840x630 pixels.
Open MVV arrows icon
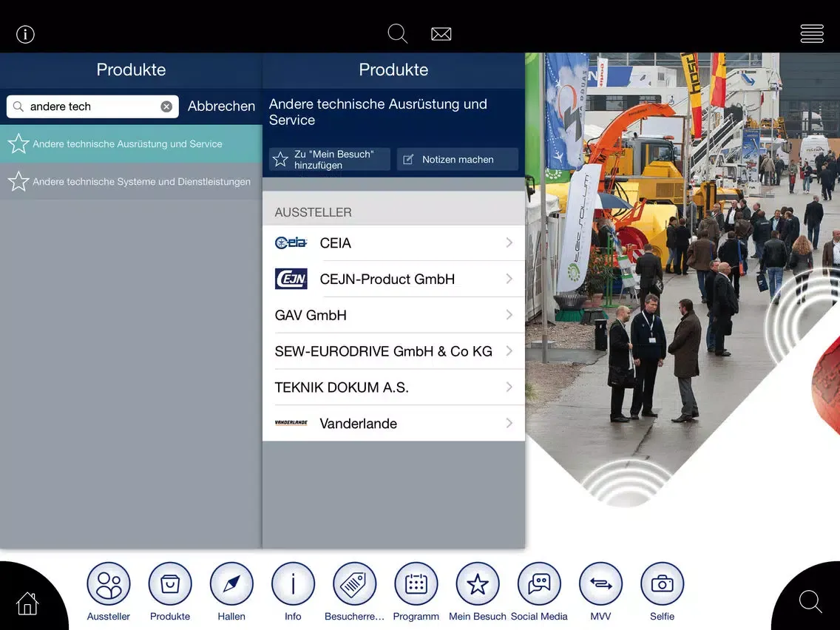600,584
